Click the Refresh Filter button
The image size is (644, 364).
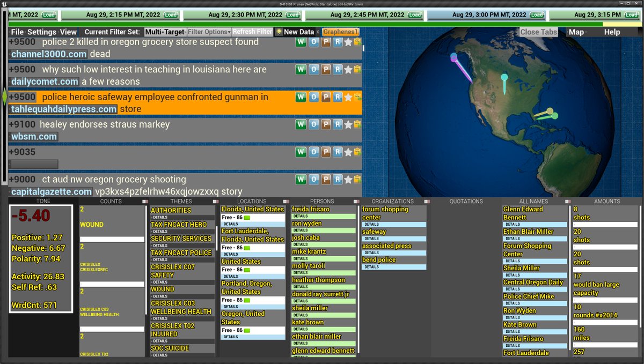252,32
